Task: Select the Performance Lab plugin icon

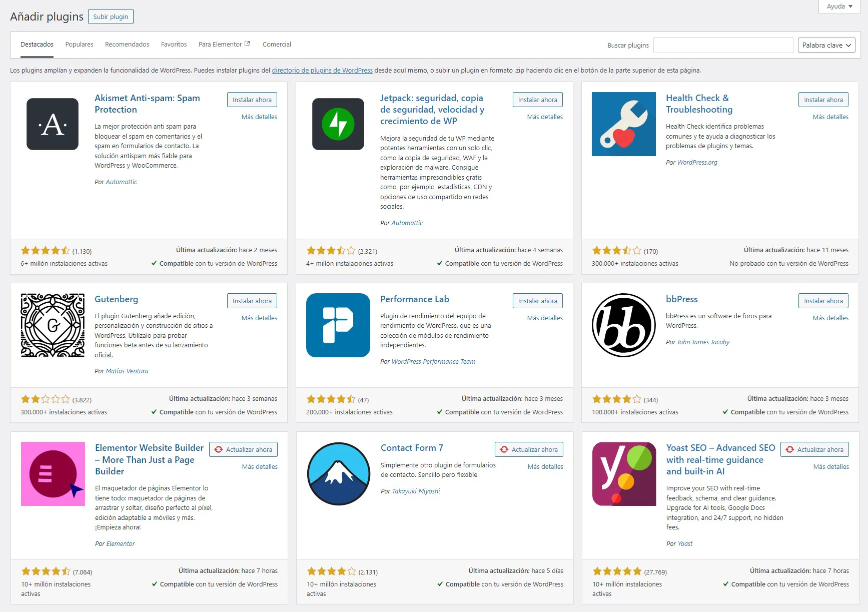Action: tap(338, 325)
